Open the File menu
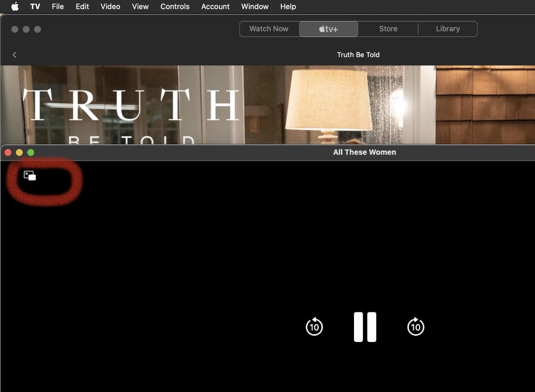Image resolution: width=535 pixels, height=392 pixels. tap(58, 7)
